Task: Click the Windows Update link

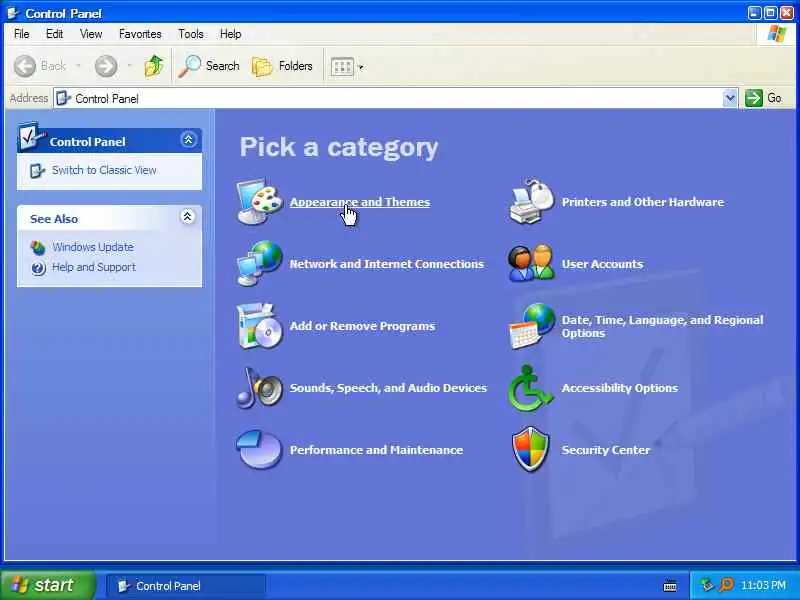Action: point(93,247)
